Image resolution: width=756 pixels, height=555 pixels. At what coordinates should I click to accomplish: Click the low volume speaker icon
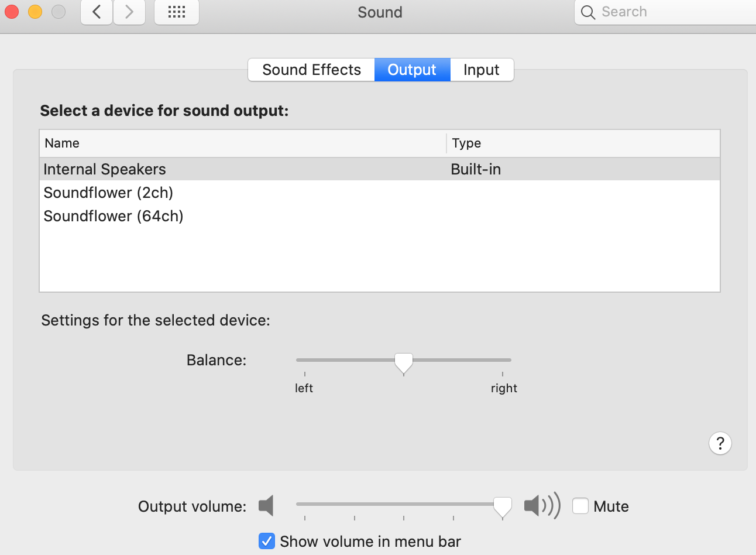266,505
